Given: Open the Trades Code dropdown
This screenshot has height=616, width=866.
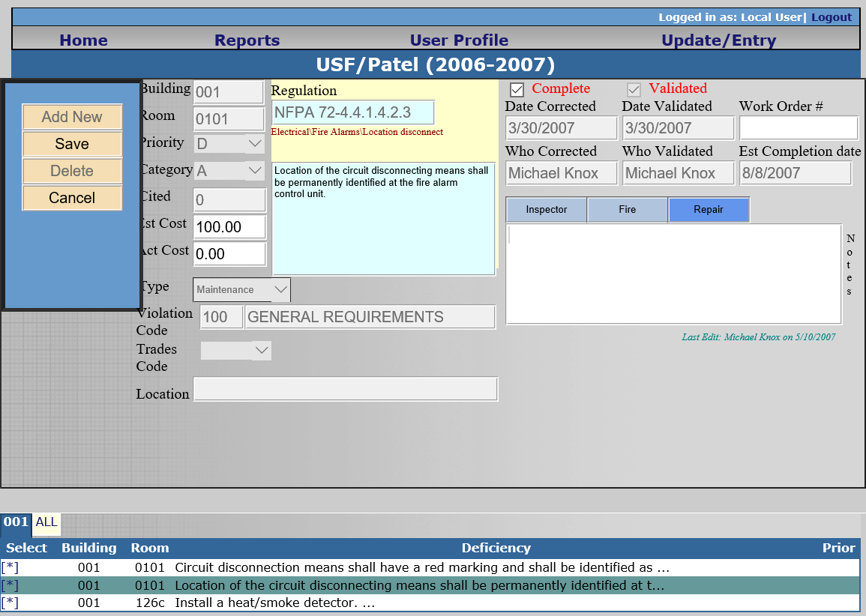Looking at the screenshot, I should 236,351.
